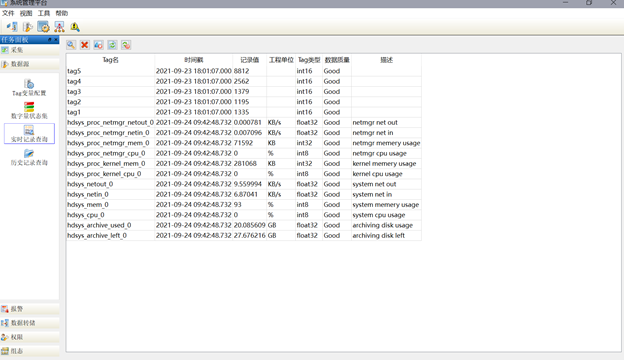The image size is (624, 360).
Task: Select the hdsys_cpu_0 row
Action: click(x=244, y=215)
